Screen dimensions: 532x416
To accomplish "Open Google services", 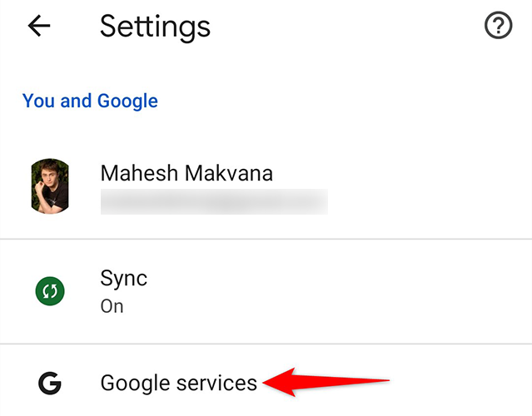I will [x=178, y=383].
